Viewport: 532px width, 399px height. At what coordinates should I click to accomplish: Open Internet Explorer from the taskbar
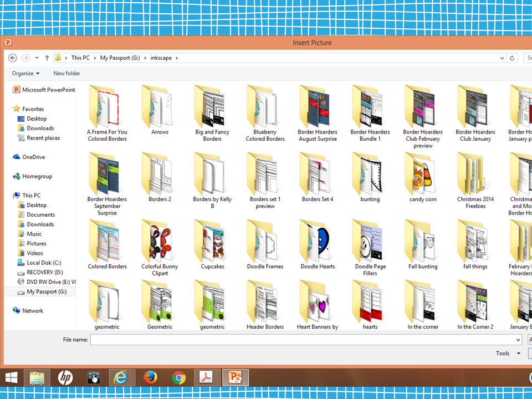click(121, 377)
